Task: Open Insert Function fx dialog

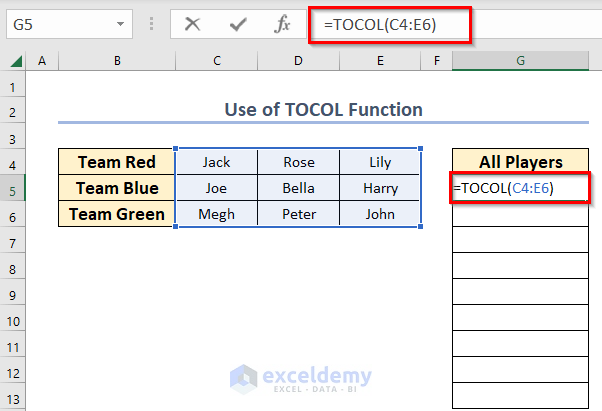Action: (x=282, y=24)
